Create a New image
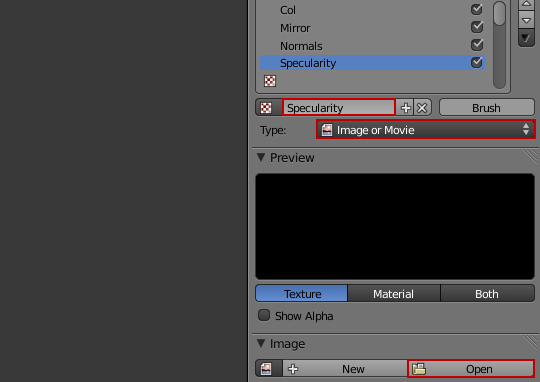The image size is (540, 382). tap(345, 369)
